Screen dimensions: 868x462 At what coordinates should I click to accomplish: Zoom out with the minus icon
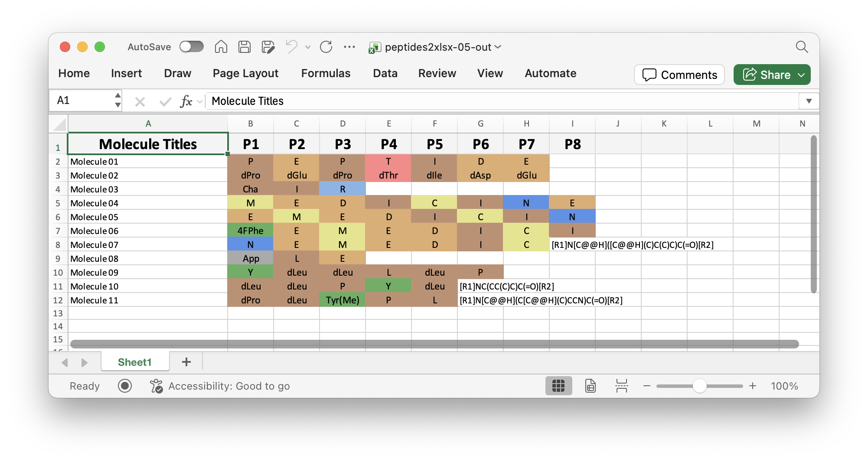(x=647, y=386)
